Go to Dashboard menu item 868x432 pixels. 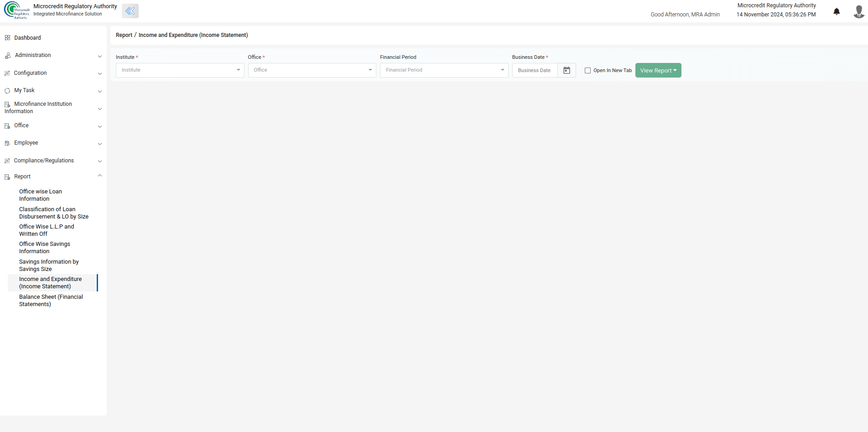[27, 38]
